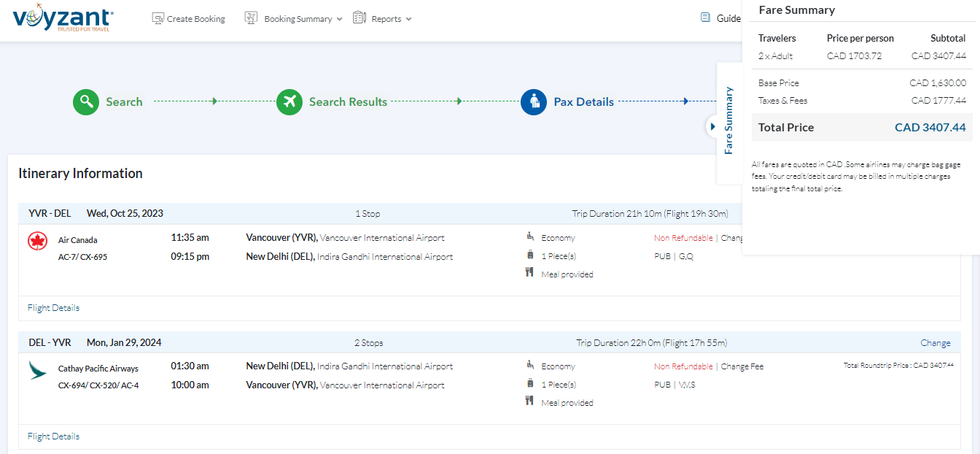Expand the Booking Summary dropdown
The width and height of the screenshot is (980, 454).
(339, 19)
